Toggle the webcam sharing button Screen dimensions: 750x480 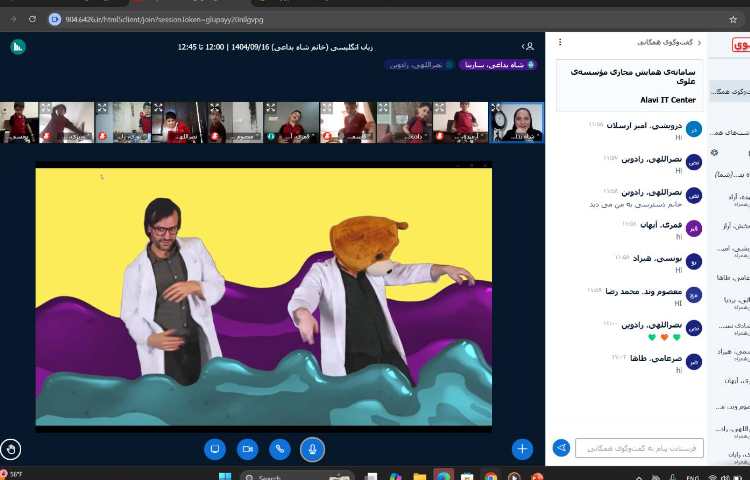tap(247, 449)
